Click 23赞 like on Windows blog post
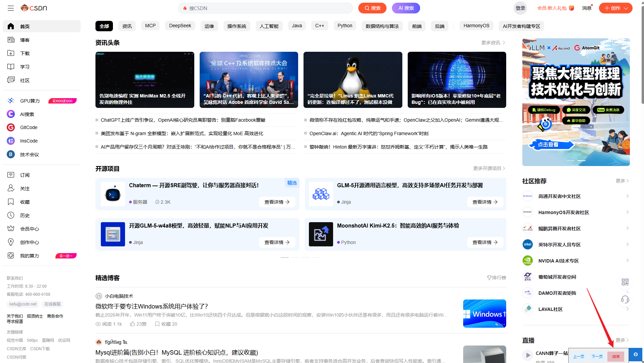This screenshot has height=363, width=644. point(138,324)
